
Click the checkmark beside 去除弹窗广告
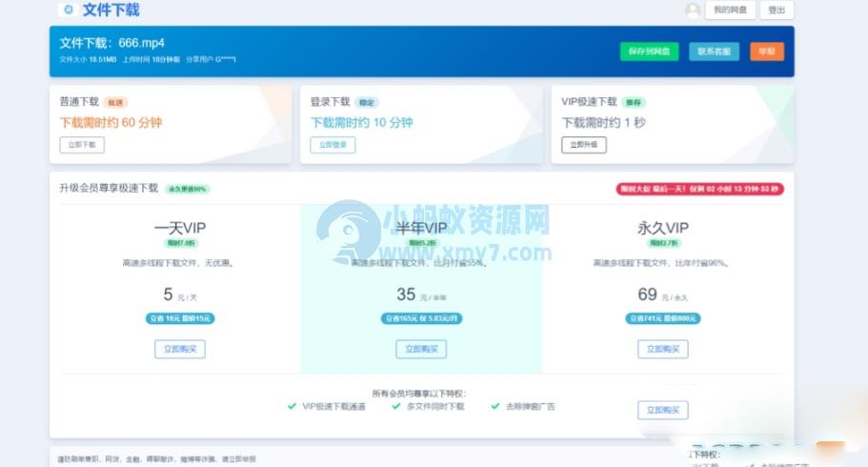point(495,406)
